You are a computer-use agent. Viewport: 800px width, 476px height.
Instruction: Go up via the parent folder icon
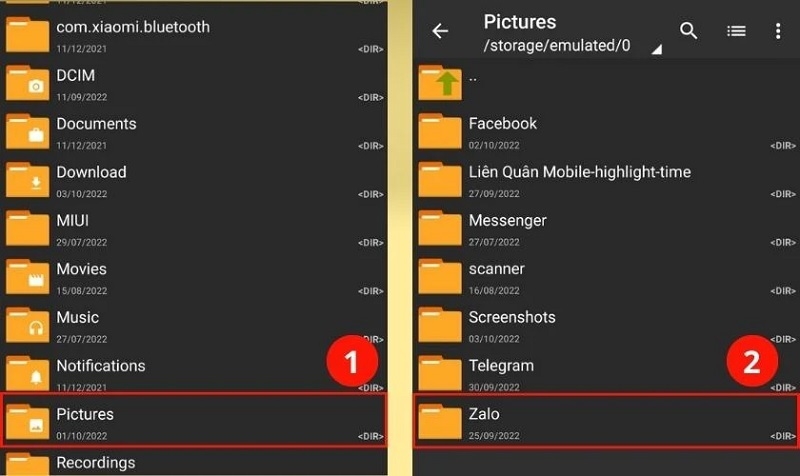(440, 82)
